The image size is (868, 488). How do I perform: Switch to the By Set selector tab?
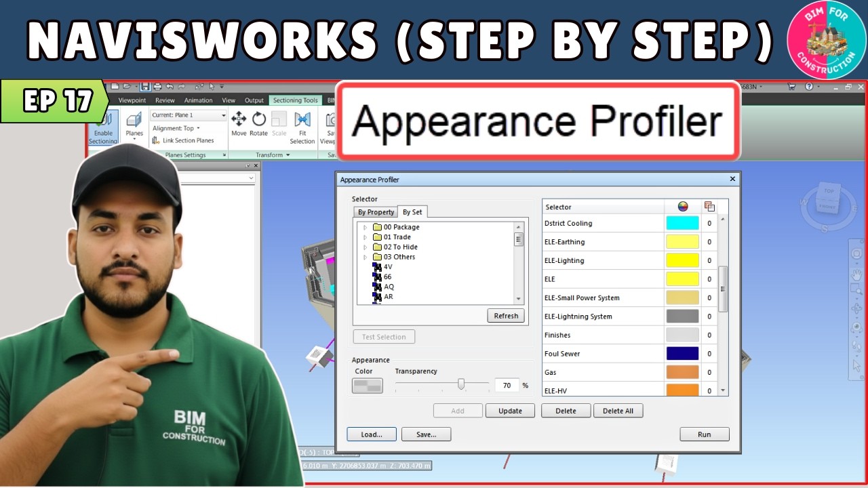coord(412,212)
